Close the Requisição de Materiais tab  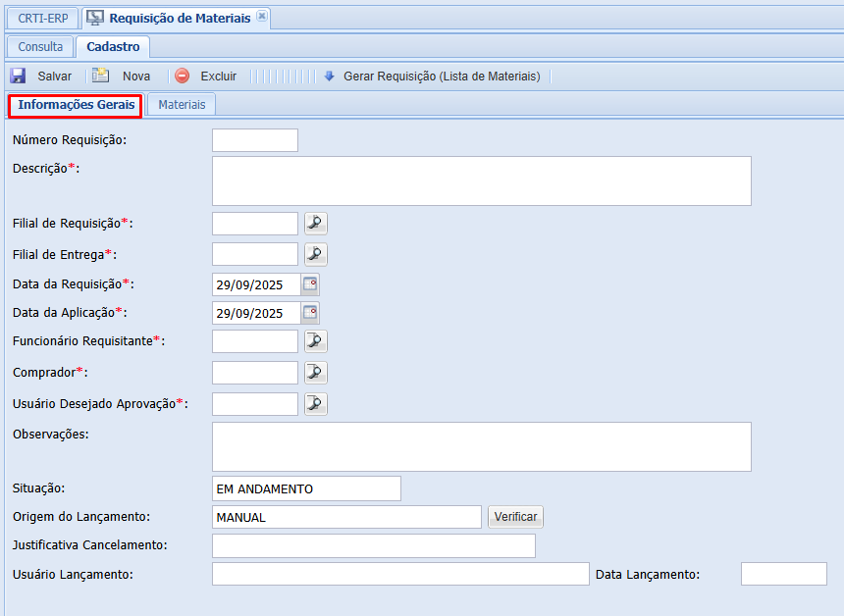coord(262,16)
